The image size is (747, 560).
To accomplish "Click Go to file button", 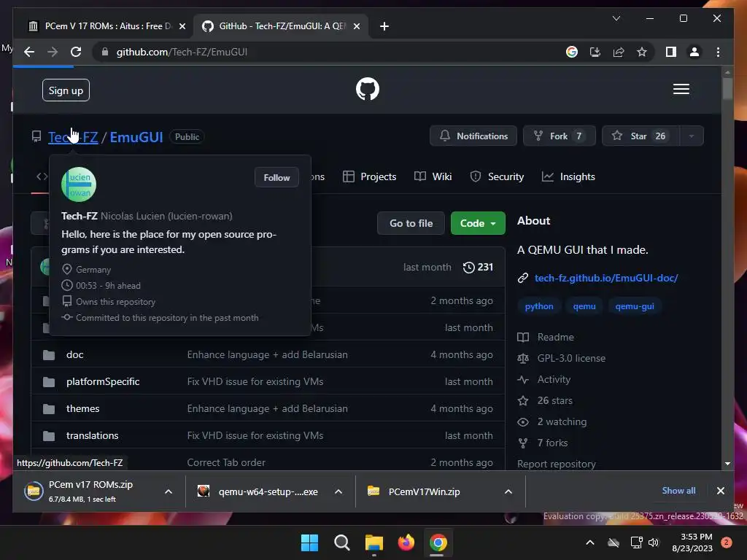I will point(411,223).
